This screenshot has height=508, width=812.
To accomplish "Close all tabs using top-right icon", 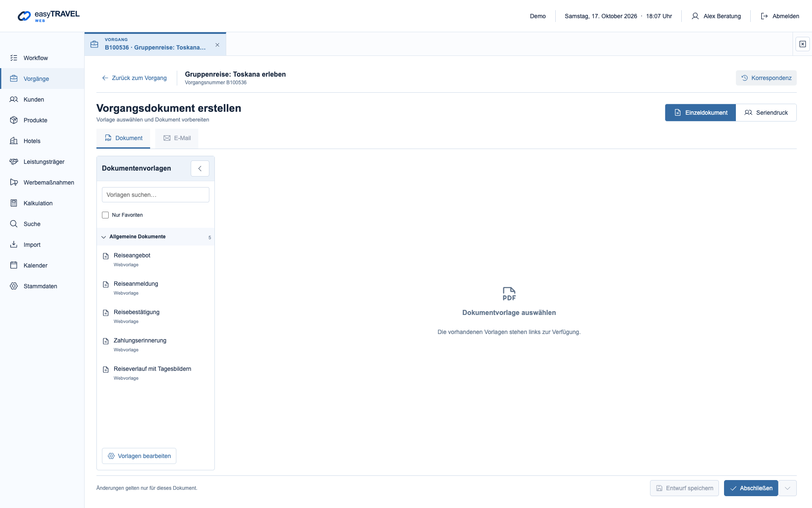I will [803, 44].
